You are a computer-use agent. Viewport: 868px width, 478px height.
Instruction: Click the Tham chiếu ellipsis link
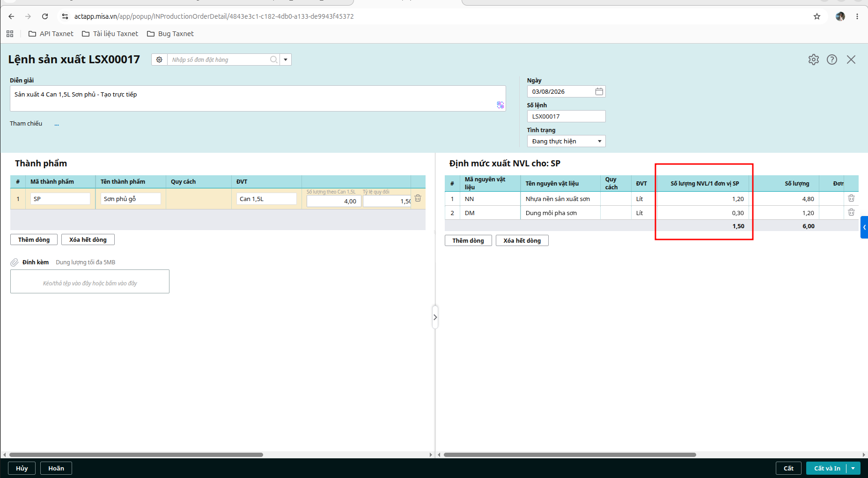(57, 124)
